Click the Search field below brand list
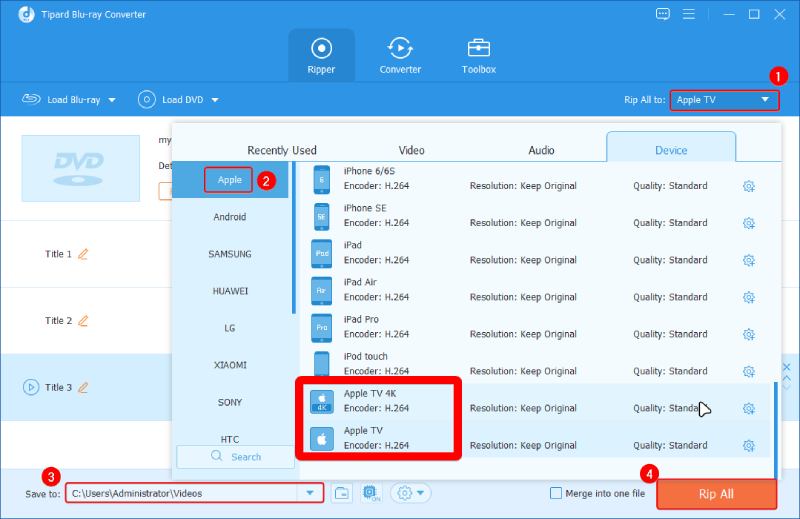This screenshot has height=519, width=800. [x=236, y=457]
